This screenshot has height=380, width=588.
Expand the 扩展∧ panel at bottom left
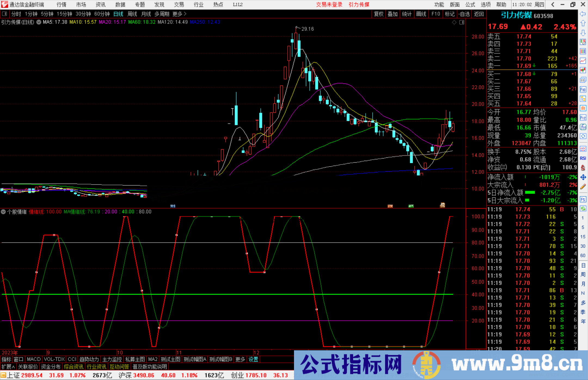coord(7,367)
